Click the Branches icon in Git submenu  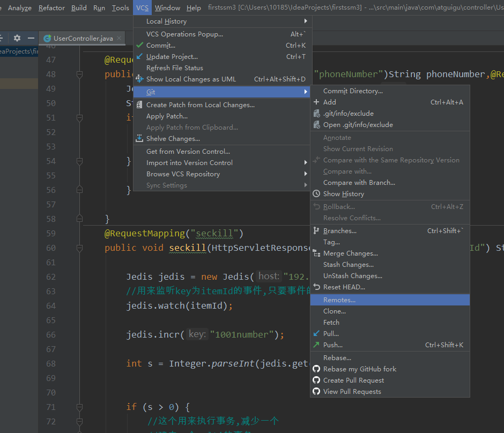point(316,231)
